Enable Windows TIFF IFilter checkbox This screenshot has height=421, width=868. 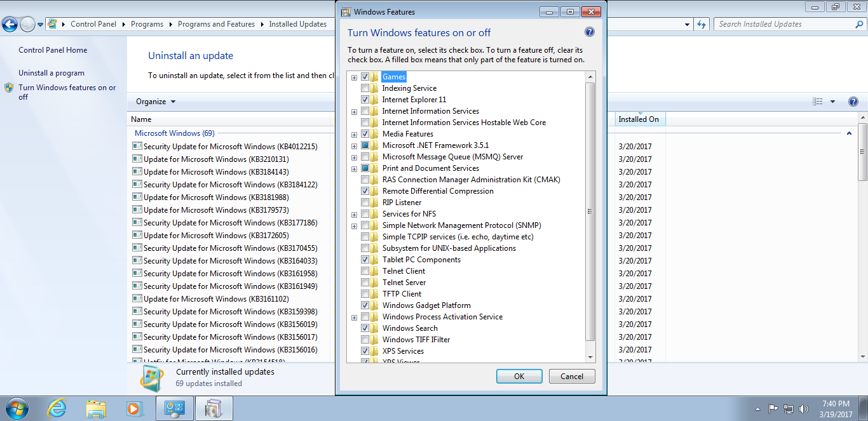365,340
